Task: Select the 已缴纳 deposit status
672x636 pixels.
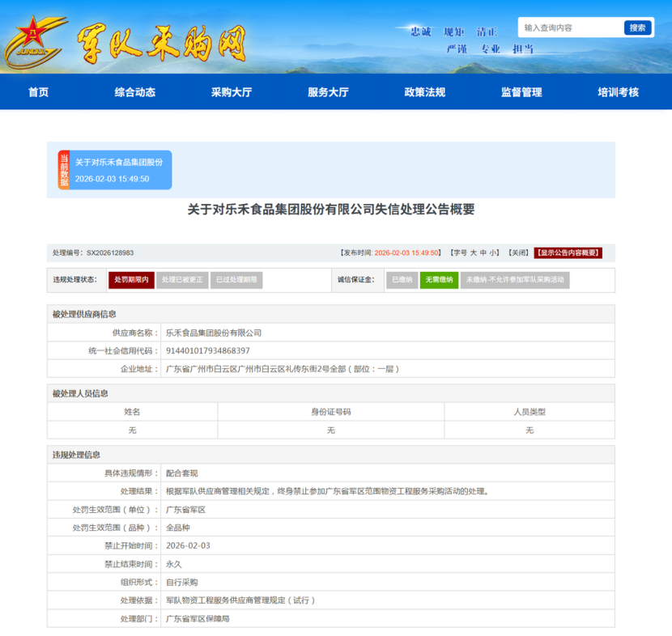Action: point(402,280)
